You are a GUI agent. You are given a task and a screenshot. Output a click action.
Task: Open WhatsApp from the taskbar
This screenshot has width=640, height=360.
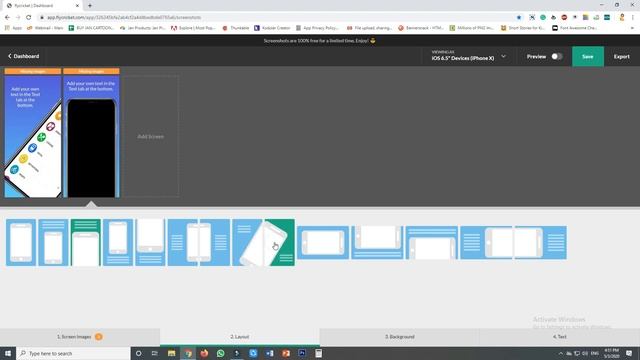click(220, 353)
